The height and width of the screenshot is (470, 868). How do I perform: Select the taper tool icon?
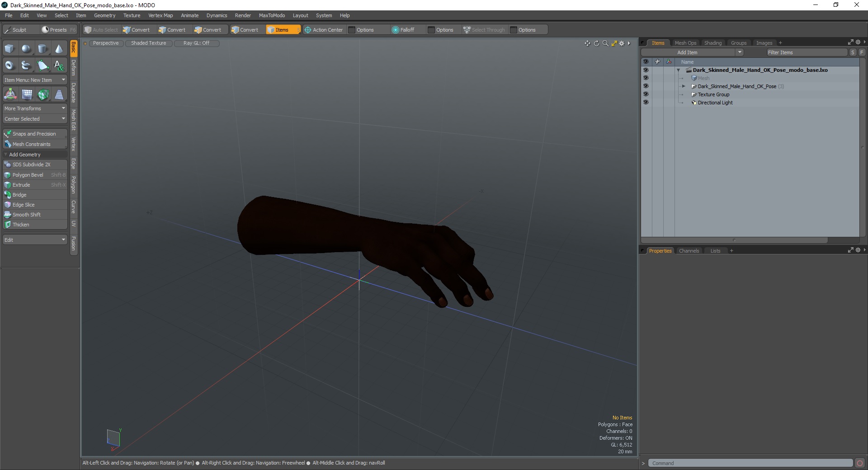[59, 94]
